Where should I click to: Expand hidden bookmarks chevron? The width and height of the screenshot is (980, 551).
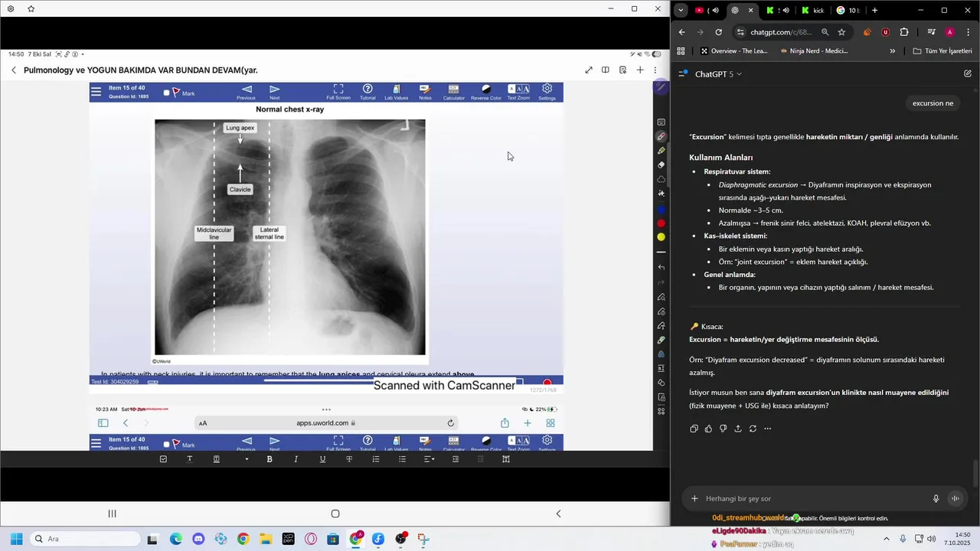pos(892,51)
